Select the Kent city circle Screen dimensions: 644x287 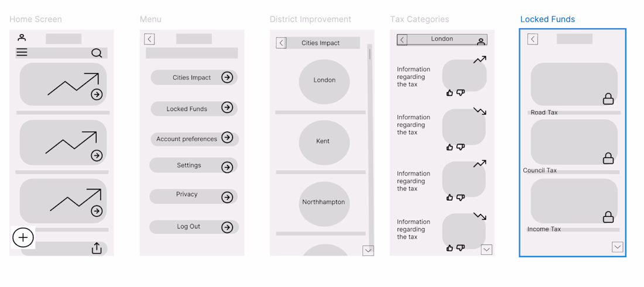click(x=324, y=141)
